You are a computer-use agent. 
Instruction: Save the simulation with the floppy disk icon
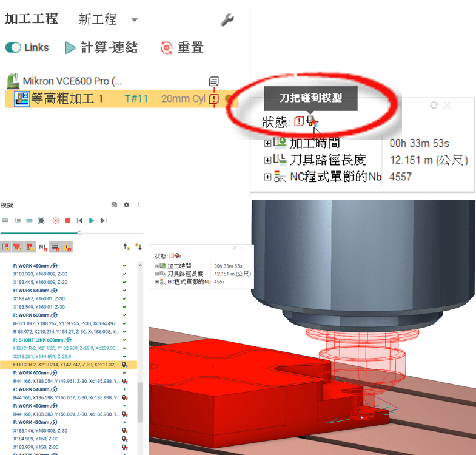[114, 205]
